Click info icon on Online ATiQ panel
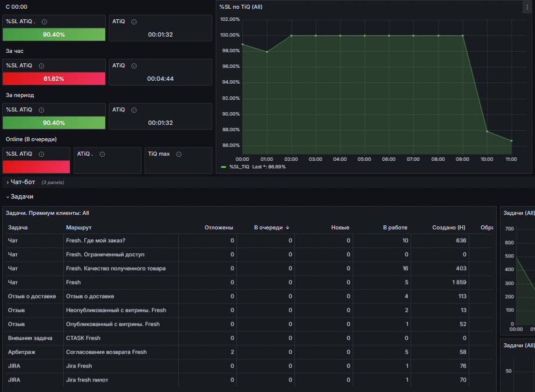Screen dimensions: 535x392 click(x=102, y=154)
